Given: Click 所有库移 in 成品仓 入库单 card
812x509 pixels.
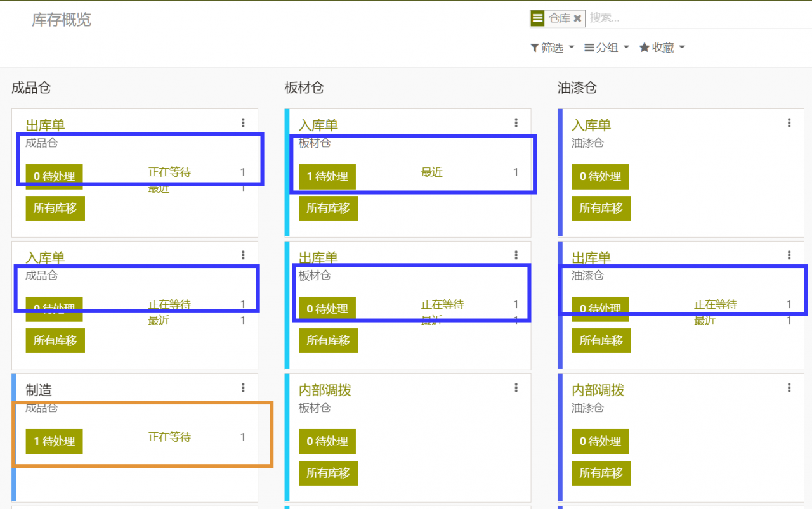Looking at the screenshot, I should click(55, 340).
